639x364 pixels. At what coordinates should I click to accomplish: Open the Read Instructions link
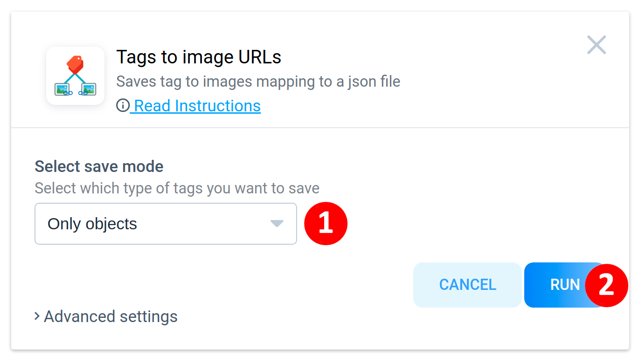pyautogui.click(x=197, y=106)
